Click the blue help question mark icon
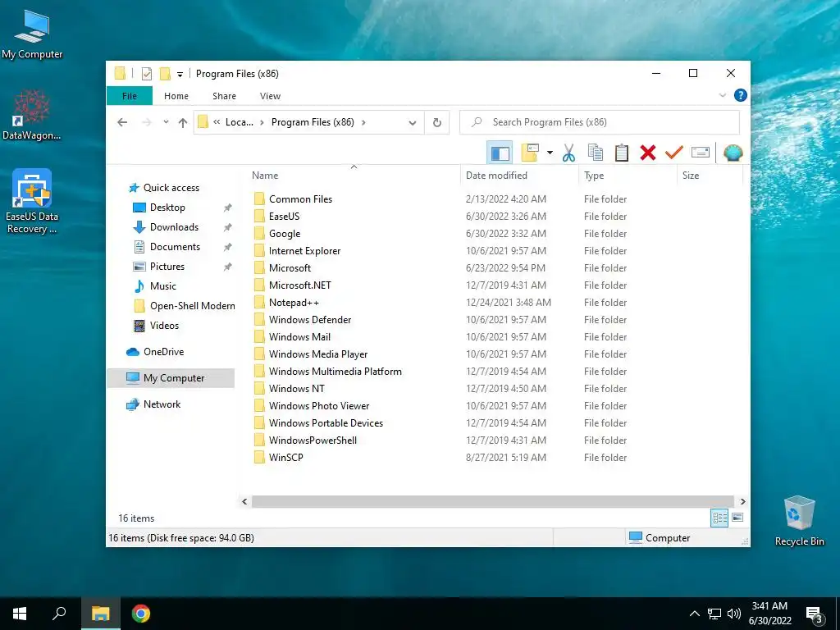Screen dimensions: 840x630 [741, 95]
